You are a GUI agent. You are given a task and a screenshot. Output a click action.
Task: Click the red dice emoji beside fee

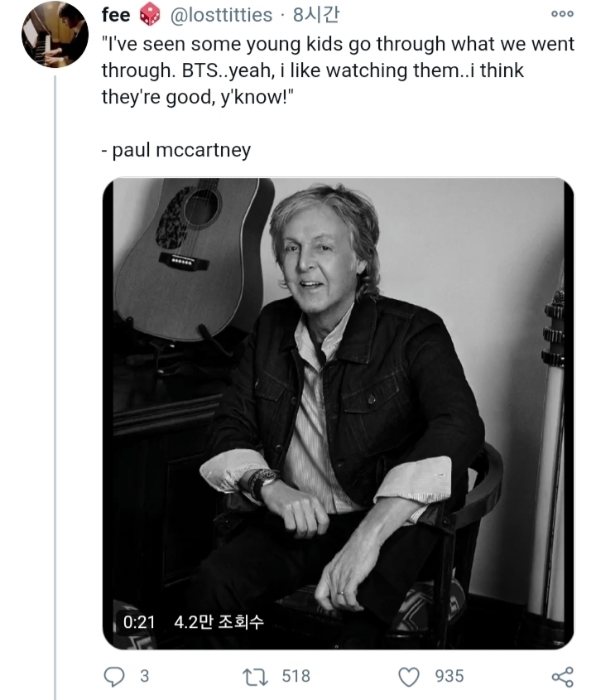149,15
